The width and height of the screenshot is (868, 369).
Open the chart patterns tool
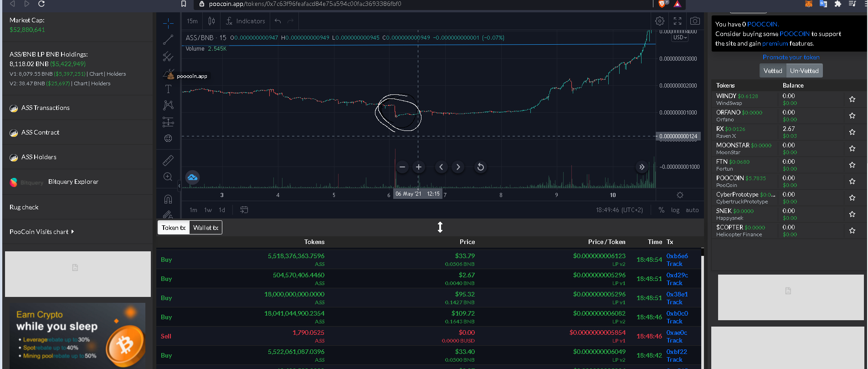[168, 105]
